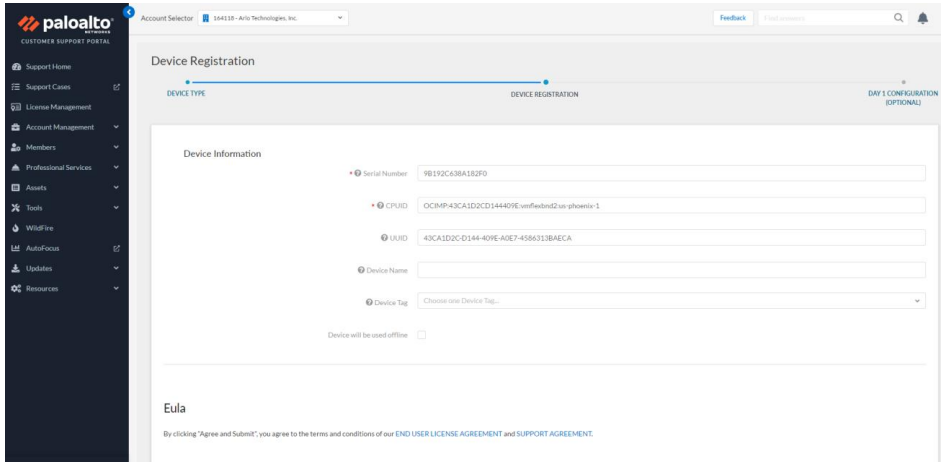Click the 'Eula' heading text
This screenshot has width=947, height=470.
coord(175,408)
